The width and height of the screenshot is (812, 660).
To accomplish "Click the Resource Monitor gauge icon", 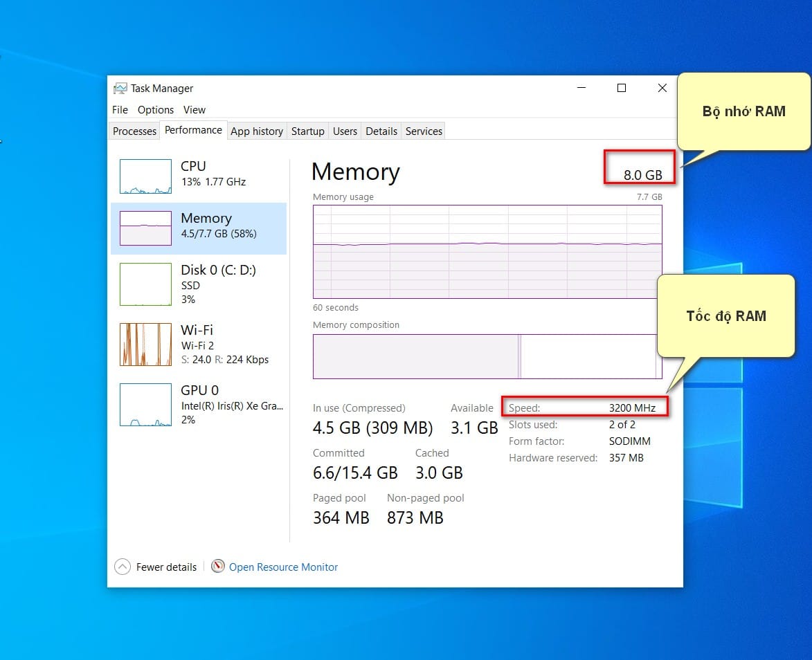I will pos(218,567).
